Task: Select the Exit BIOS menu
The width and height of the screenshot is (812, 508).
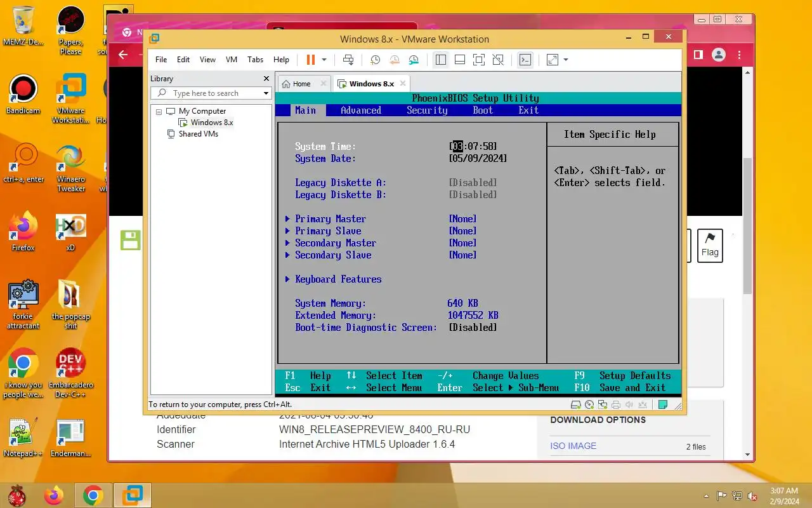Action: point(528,110)
